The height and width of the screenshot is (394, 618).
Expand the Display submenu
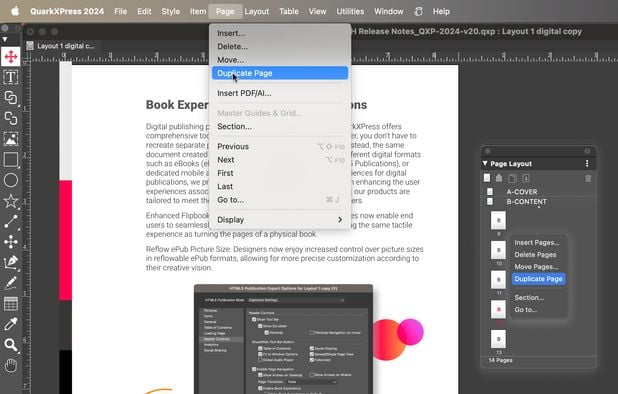pyautogui.click(x=280, y=220)
